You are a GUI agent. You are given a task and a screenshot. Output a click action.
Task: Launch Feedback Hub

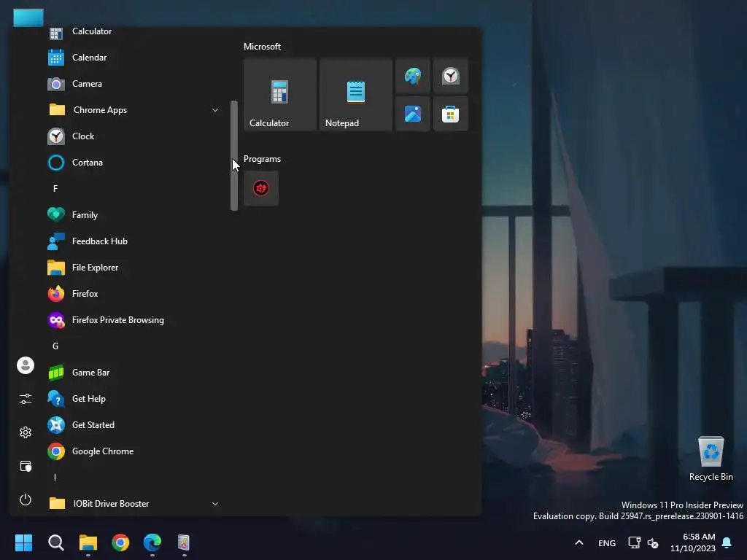coord(134,241)
